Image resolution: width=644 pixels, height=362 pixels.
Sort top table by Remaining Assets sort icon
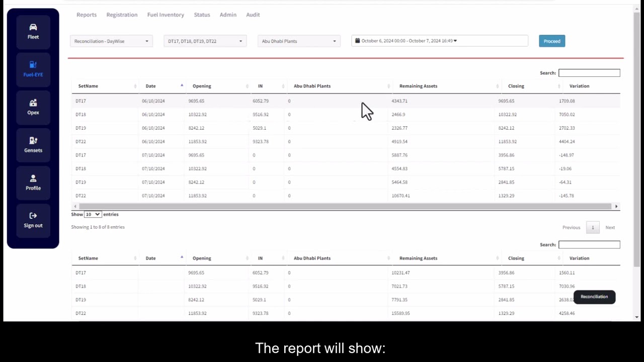pyautogui.click(x=497, y=86)
